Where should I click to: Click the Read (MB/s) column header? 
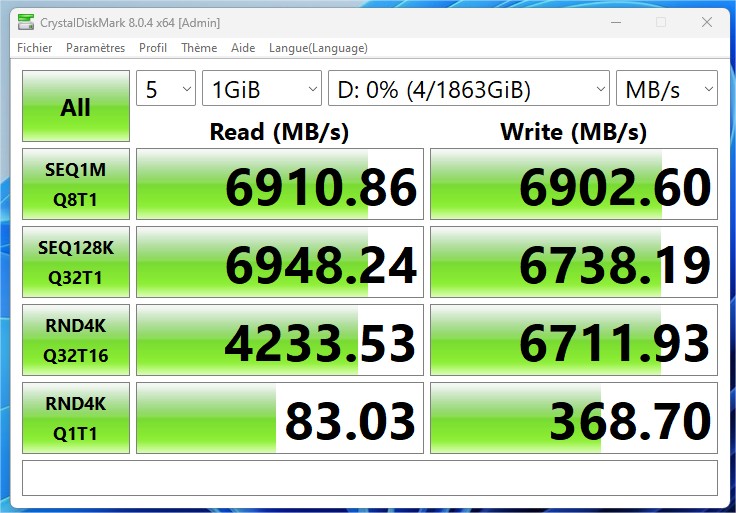pos(279,132)
